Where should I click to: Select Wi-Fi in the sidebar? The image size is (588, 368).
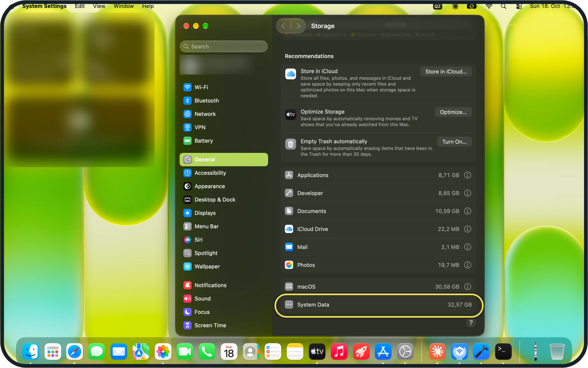(224, 87)
